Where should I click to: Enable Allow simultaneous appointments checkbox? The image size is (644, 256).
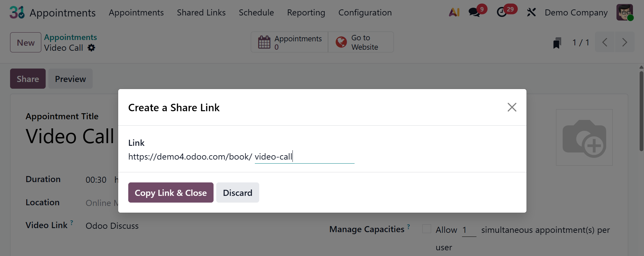tap(426, 229)
